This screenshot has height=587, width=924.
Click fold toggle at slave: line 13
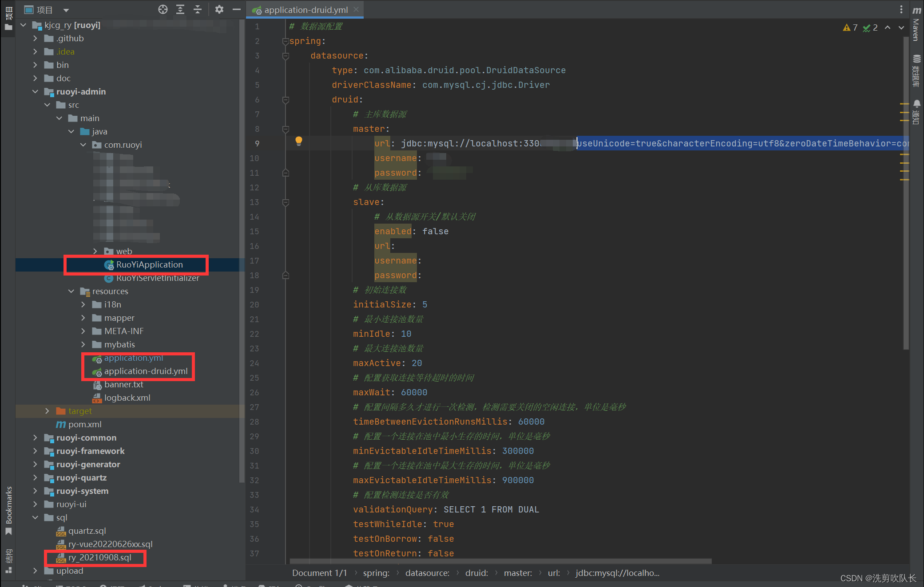point(286,202)
